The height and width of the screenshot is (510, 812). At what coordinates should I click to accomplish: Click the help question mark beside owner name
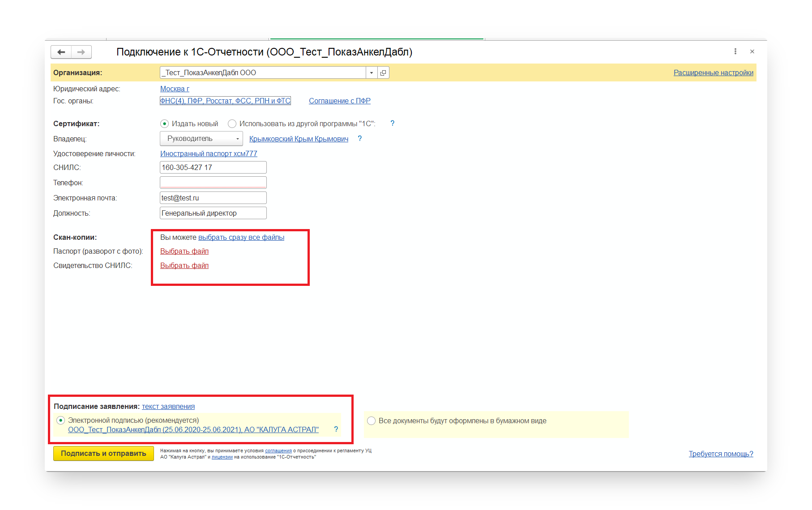(x=359, y=139)
